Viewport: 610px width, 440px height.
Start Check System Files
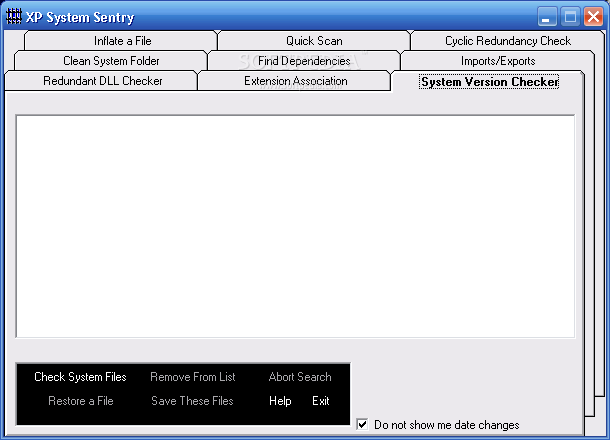tap(81, 377)
